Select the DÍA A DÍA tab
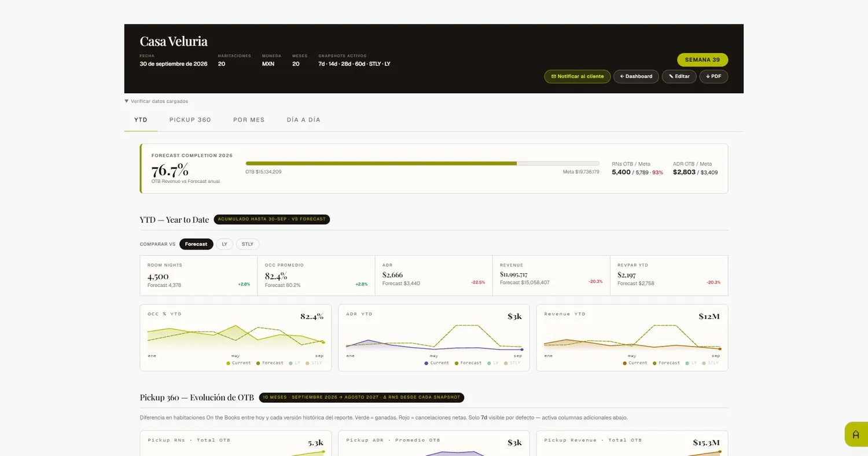The image size is (868, 456). pyautogui.click(x=303, y=120)
